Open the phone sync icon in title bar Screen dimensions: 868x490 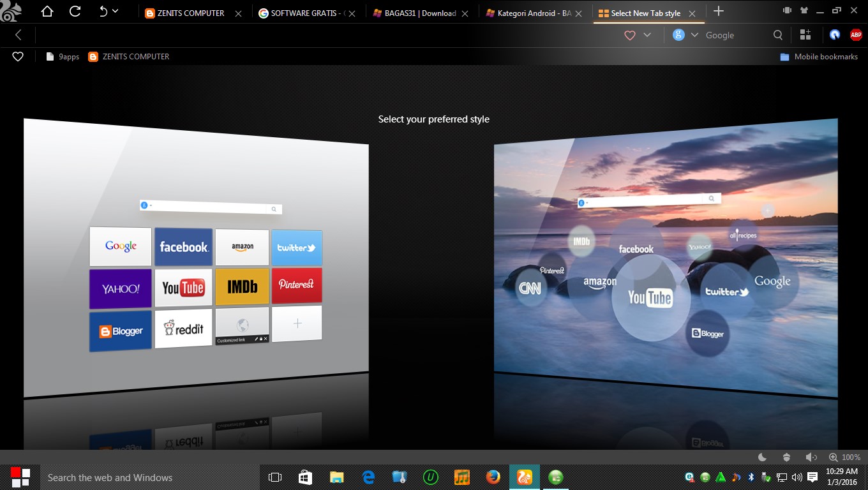[x=787, y=10]
